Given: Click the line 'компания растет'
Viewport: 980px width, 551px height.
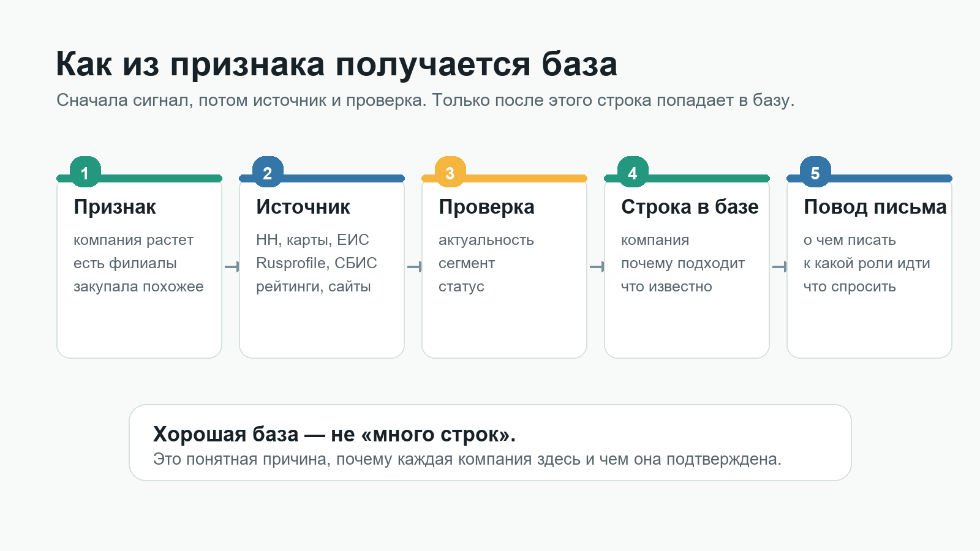Looking at the screenshot, I should click(x=134, y=240).
